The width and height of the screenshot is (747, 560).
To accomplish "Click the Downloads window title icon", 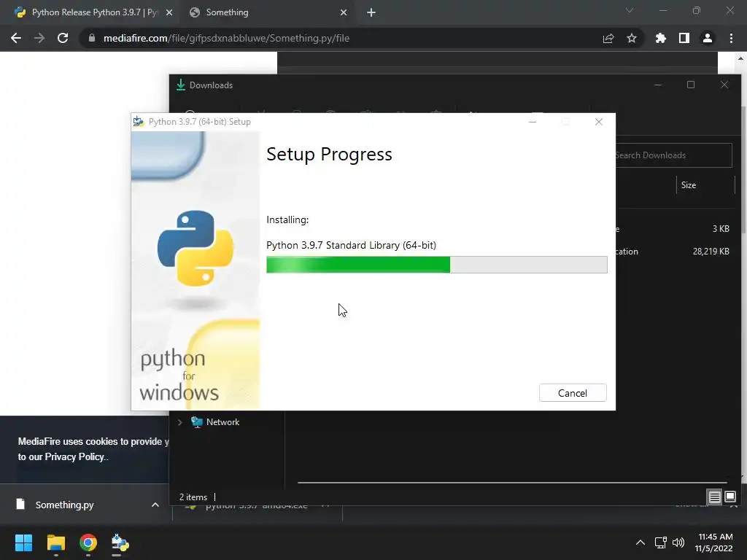I will (181, 85).
